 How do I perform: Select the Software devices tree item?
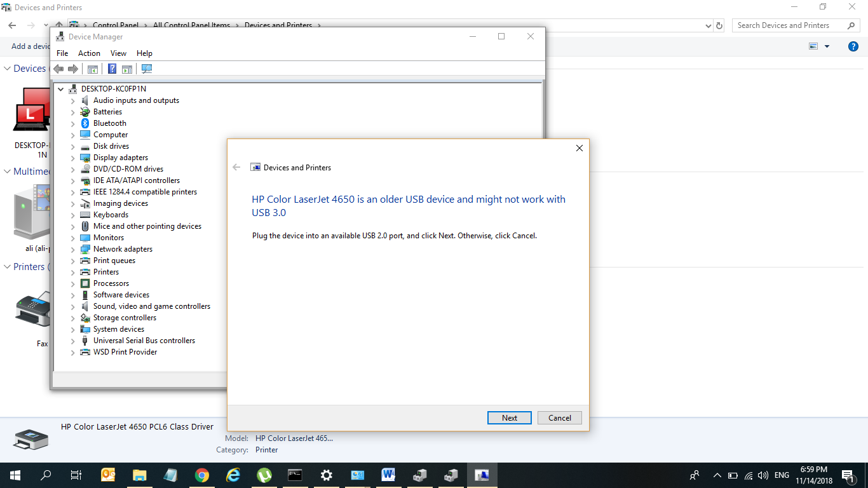(121, 295)
